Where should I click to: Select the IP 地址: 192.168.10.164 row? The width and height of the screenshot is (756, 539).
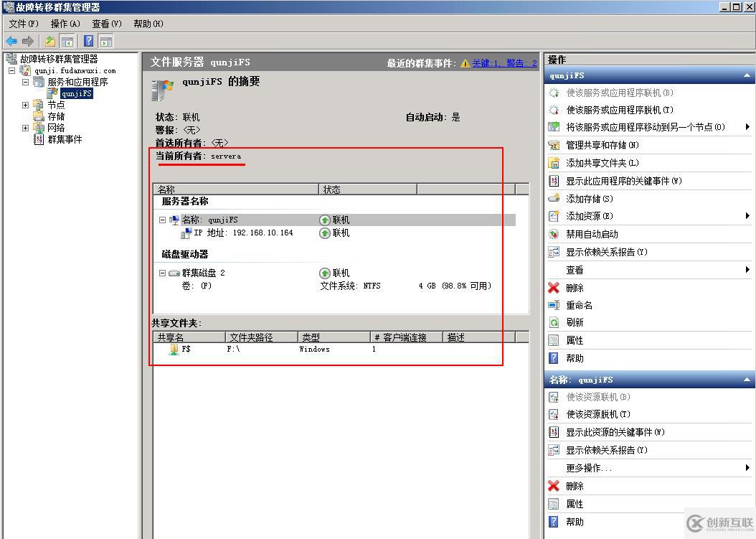point(243,233)
